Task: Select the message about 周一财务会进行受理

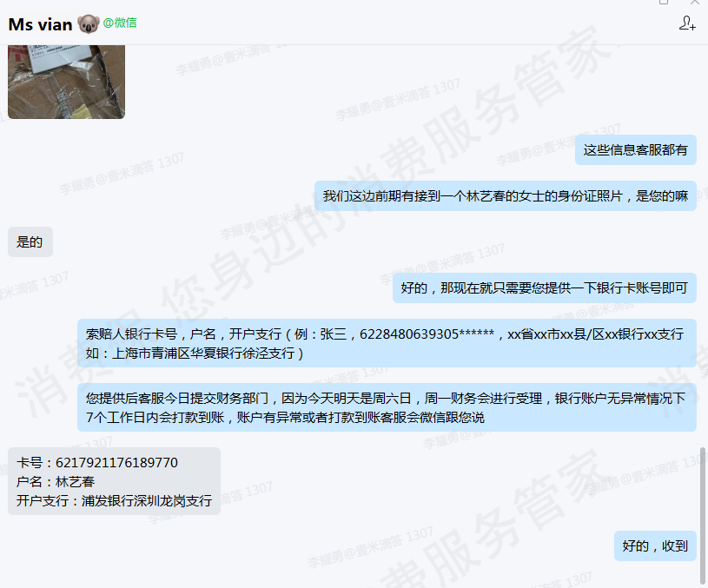Action: point(387,407)
